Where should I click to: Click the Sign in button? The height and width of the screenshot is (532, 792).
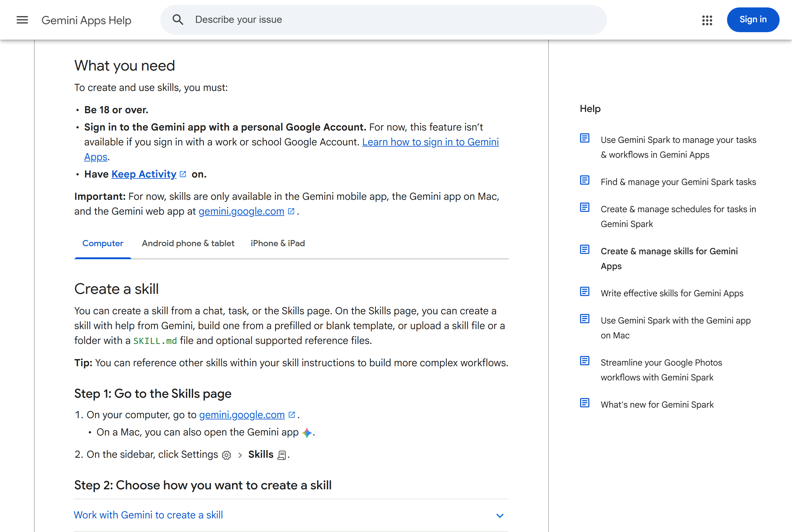point(753,20)
